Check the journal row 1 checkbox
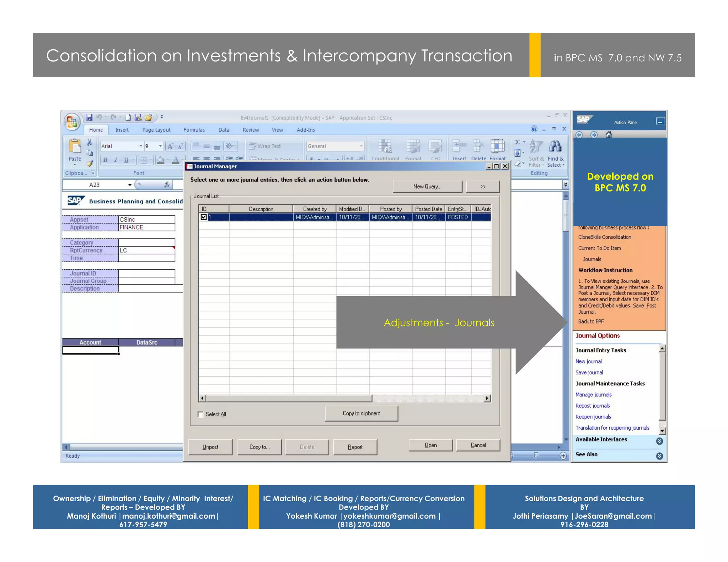The image size is (728, 562). [x=203, y=217]
